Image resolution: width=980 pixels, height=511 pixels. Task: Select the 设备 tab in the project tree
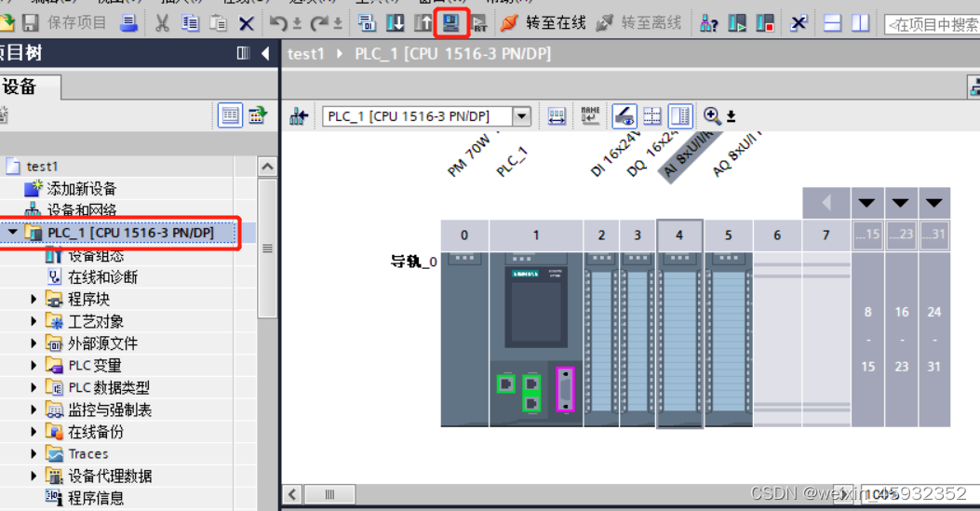point(28,87)
